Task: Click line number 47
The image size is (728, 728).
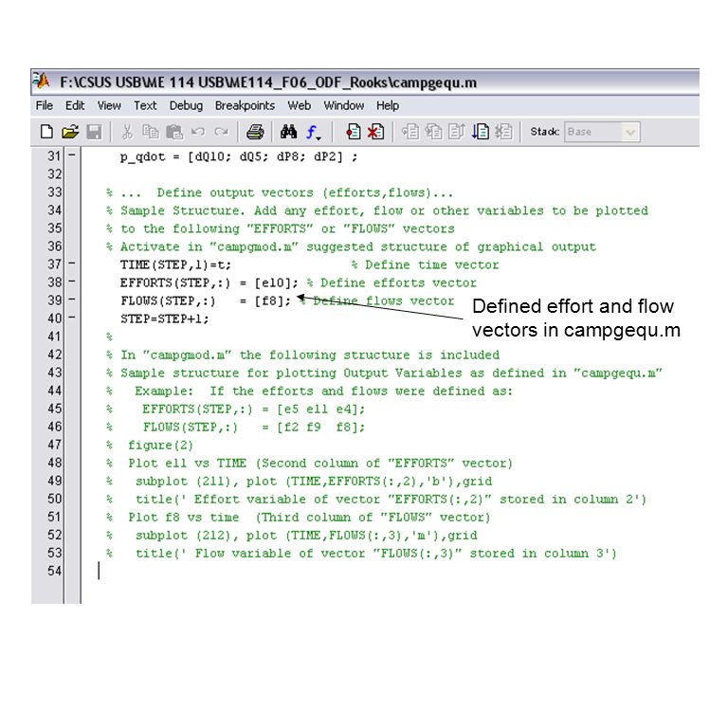Action: tap(54, 445)
